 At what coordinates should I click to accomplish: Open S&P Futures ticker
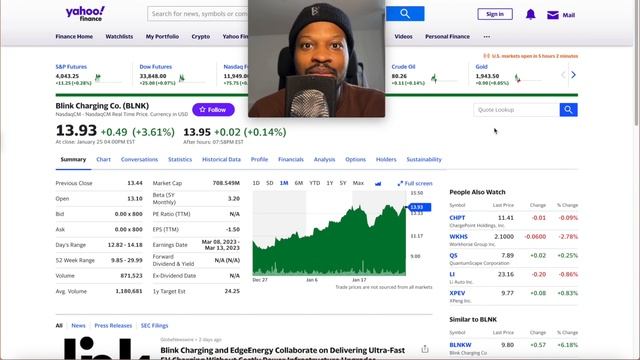[x=71, y=67]
